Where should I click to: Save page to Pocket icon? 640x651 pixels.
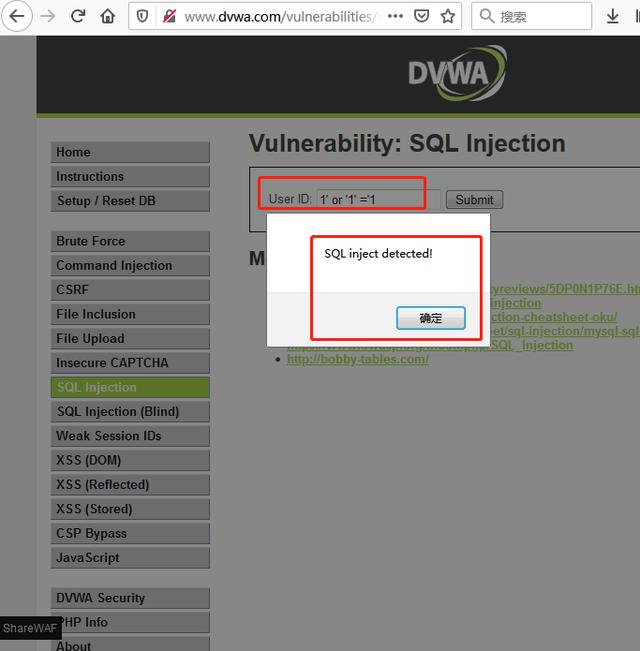421,16
